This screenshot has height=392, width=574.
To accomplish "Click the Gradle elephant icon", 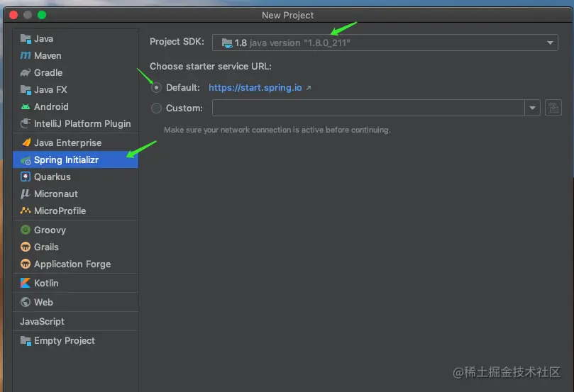I will tap(26, 72).
